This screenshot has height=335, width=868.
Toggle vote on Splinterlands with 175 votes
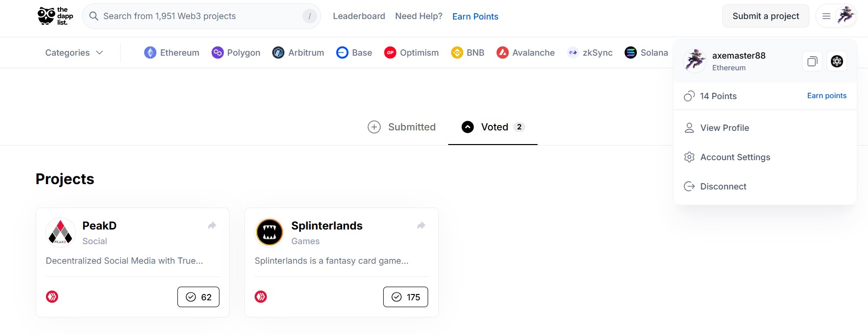tap(406, 297)
